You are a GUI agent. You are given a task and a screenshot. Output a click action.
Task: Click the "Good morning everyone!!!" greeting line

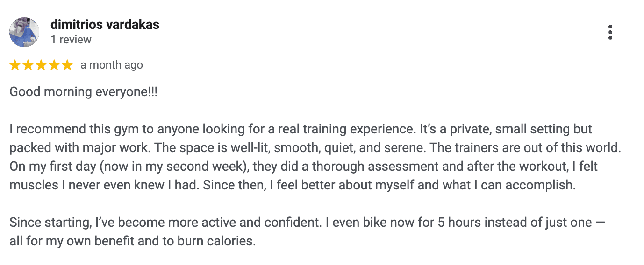[x=84, y=91]
